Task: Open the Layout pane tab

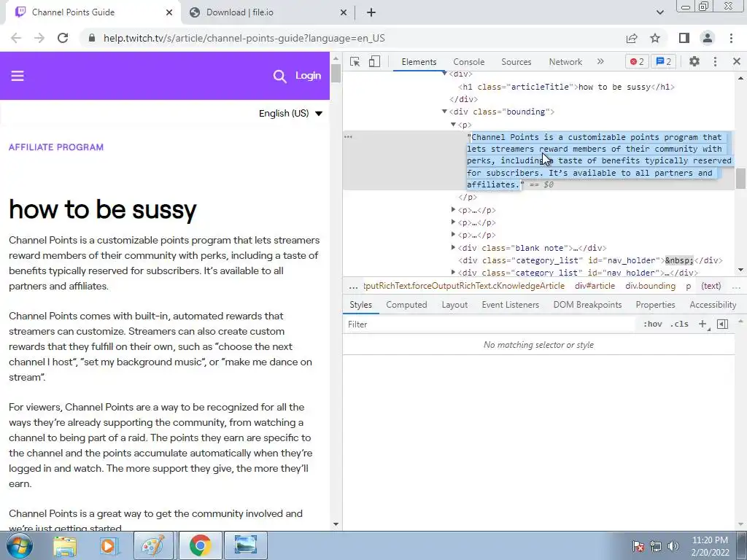Action: pos(454,305)
